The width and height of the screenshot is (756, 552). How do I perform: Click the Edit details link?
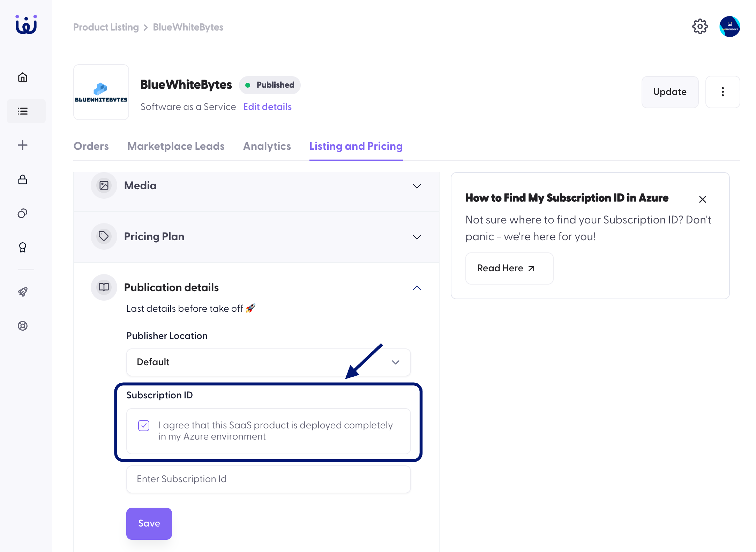[x=267, y=106]
